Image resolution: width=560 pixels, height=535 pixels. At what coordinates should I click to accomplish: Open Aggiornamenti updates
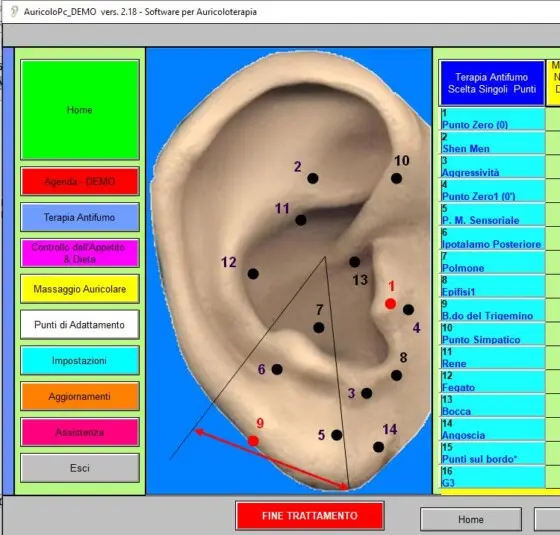[80, 396]
